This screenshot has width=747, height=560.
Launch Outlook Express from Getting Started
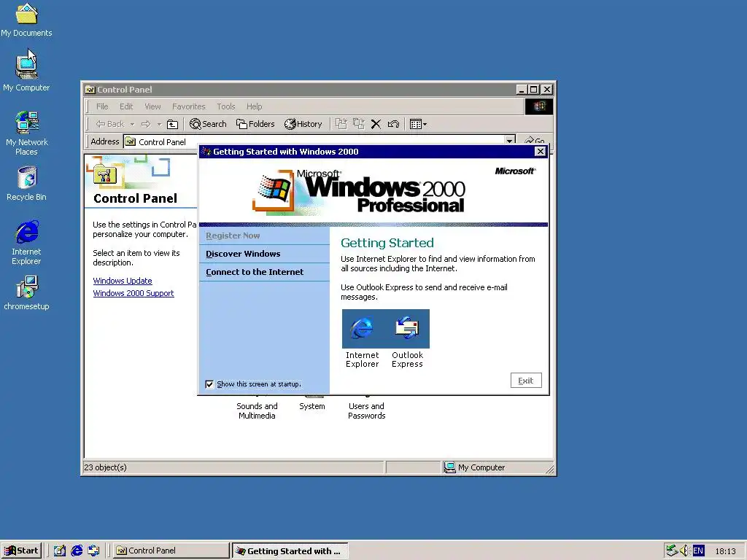tap(407, 338)
